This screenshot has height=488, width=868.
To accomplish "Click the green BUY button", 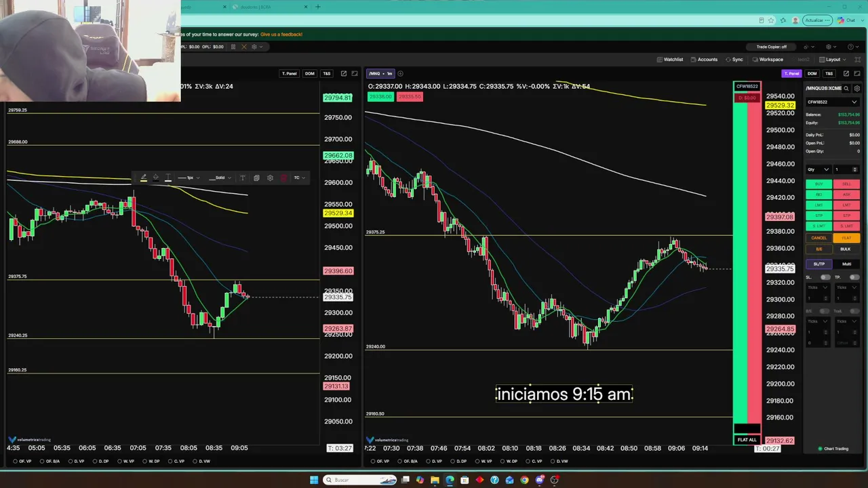I will point(818,184).
